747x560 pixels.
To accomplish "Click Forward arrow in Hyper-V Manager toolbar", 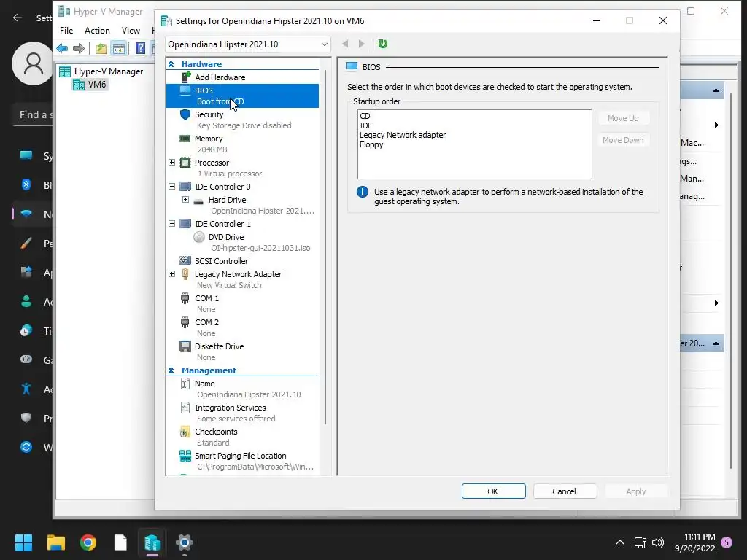I will (79, 48).
